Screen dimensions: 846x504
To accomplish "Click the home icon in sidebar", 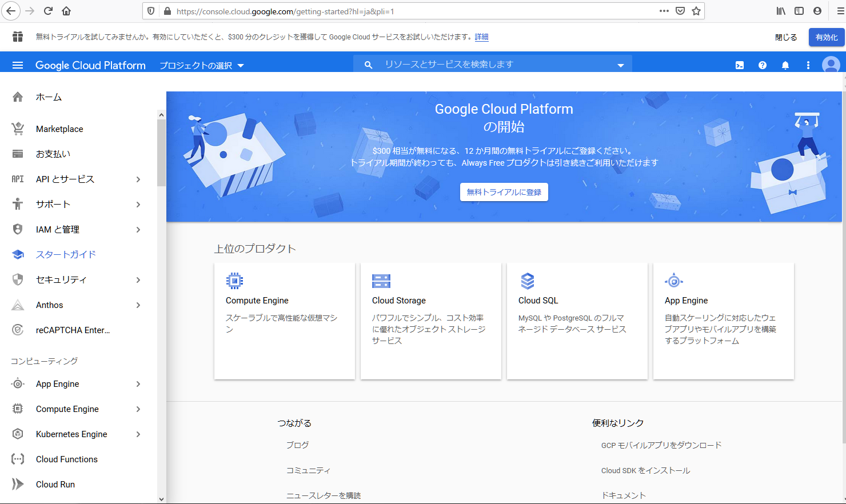I will [18, 97].
